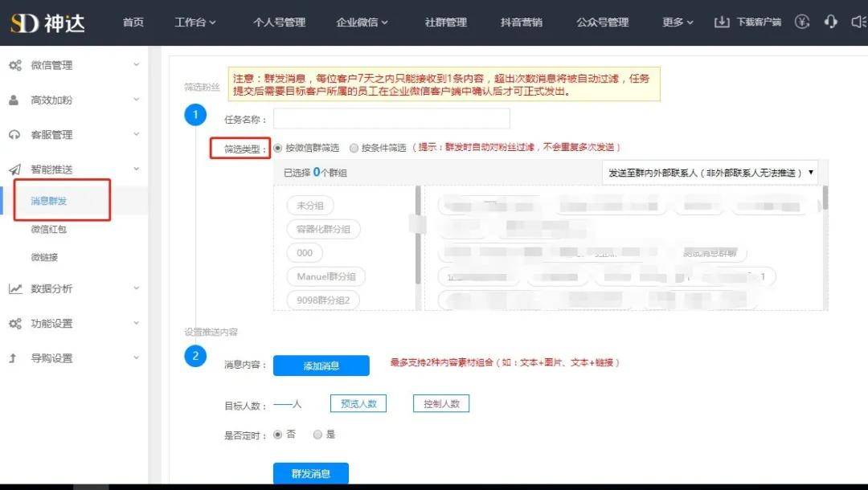Open 微信红包 in the sidebar
Viewport: 868px width, 490px height.
point(49,229)
